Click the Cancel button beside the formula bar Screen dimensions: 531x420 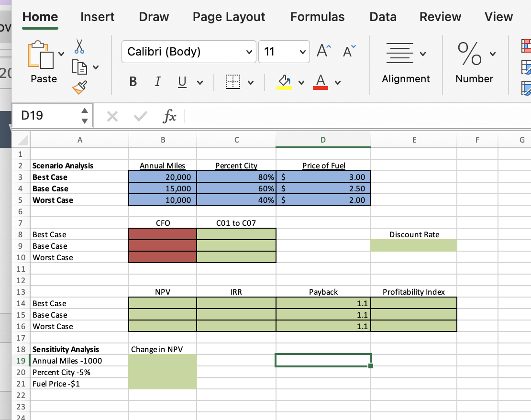point(112,115)
